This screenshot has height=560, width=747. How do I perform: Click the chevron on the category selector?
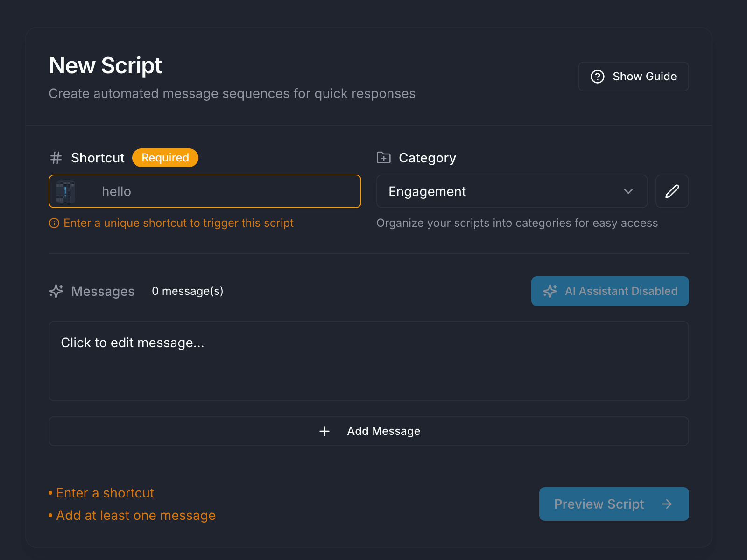(628, 191)
